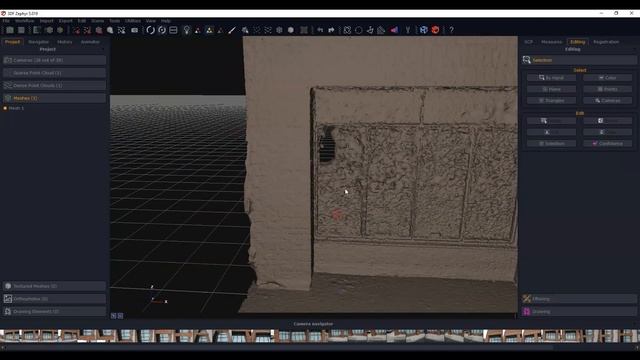640x360 pixels.
Task: Click the red cube toolbar icon
Action: coord(99,30)
